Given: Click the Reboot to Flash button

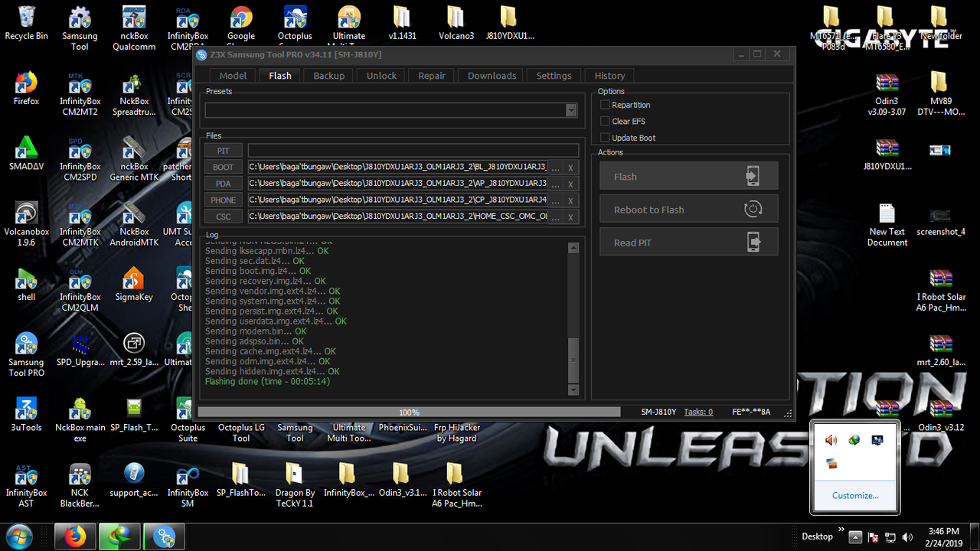Looking at the screenshot, I should (689, 209).
